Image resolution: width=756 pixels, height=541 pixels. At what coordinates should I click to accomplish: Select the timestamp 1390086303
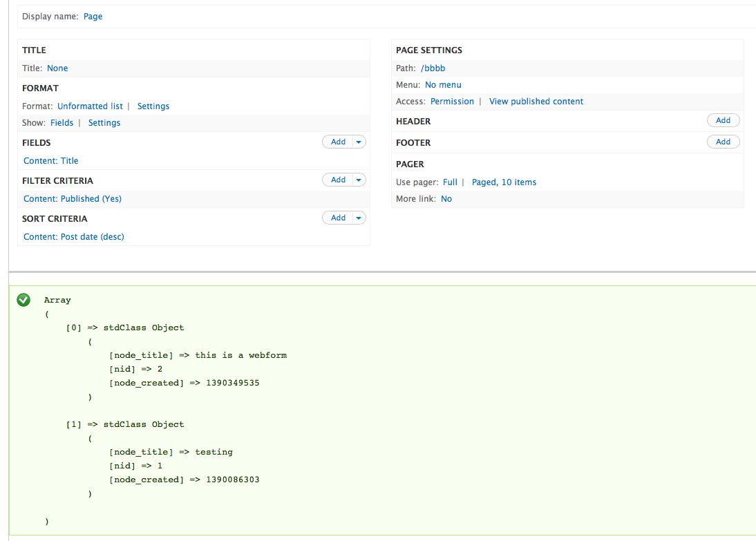point(233,480)
